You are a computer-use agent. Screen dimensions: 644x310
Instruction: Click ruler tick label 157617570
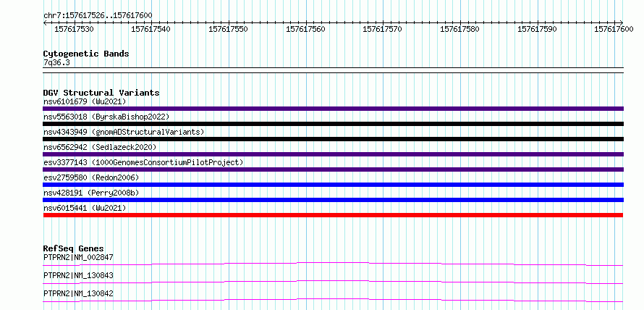point(383,29)
